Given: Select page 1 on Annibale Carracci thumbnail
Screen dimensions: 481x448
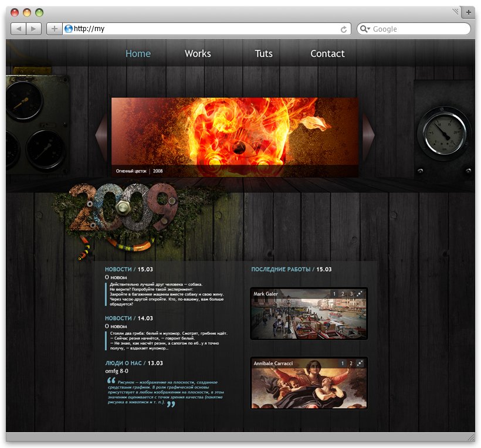Looking at the screenshot, I should click(x=343, y=364).
